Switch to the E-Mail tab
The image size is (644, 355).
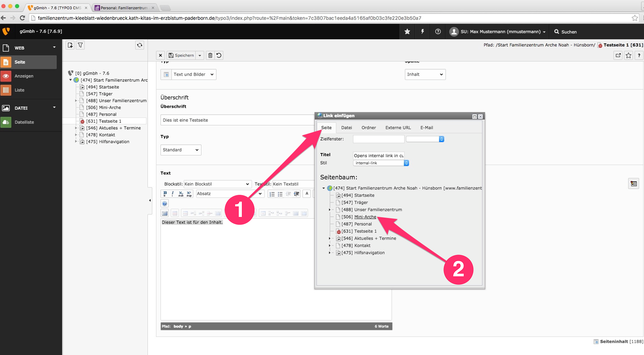click(426, 128)
